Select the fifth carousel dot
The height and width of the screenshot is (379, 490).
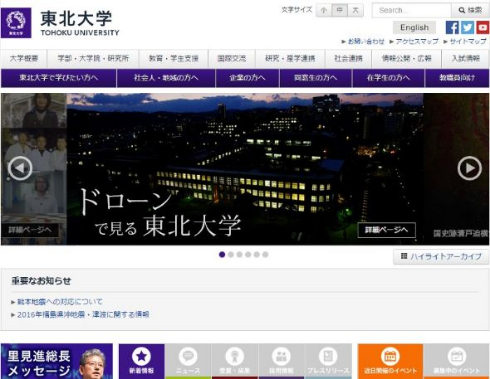click(257, 255)
